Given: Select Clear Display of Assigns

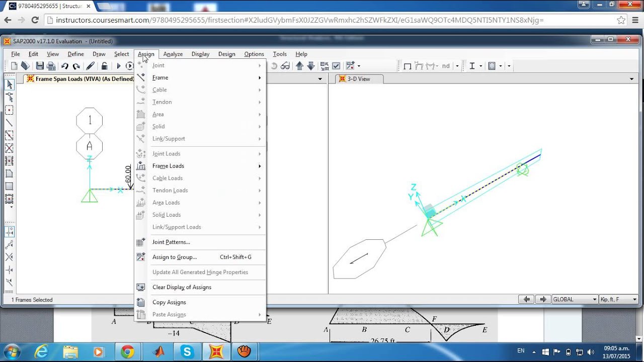Looking at the screenshot, I should (x=200, y=287).
